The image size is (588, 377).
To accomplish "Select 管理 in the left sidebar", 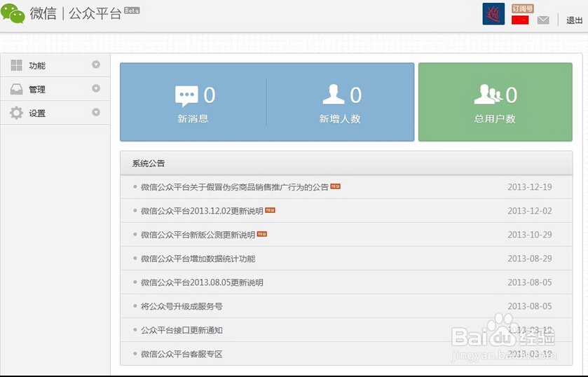I will click(37, 90).
